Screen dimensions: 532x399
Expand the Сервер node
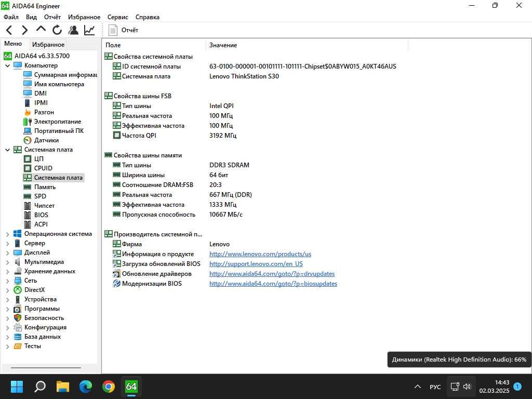tap(7, 243)
